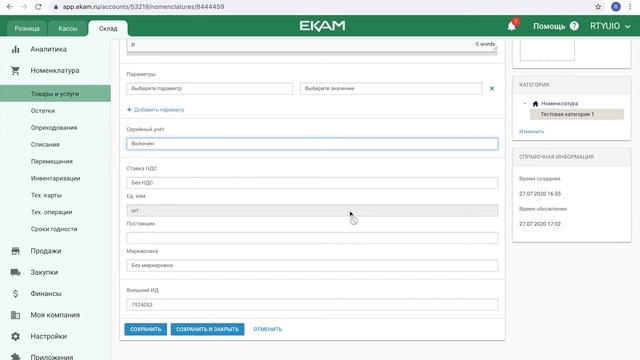The height and width of the screenshot is (360, 640).
Task: Click the EKAM logo
Action: pyautogui.click(x=322, y=26)
